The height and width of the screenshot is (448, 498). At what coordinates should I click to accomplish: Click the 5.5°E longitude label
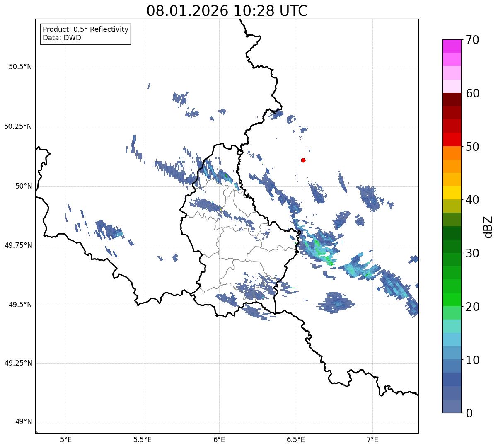[x=143, y=439]
